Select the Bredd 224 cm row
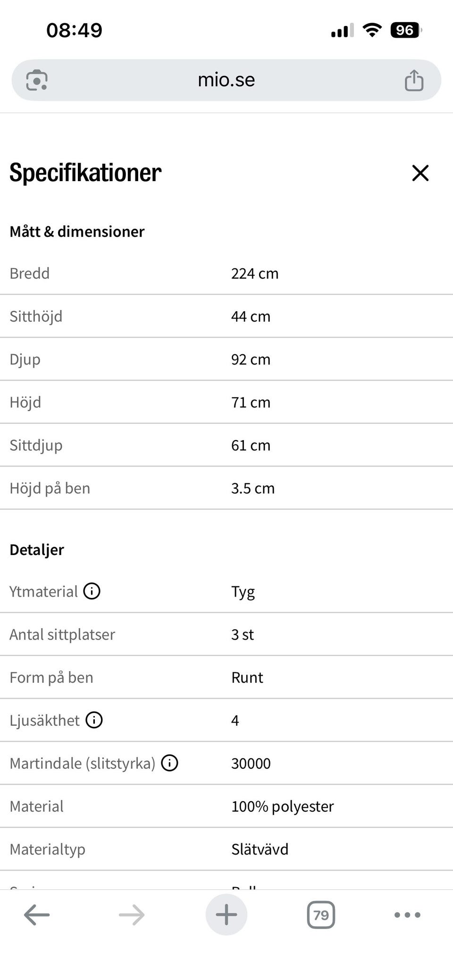This screenshot has height=980, width=453. (226, 274)
